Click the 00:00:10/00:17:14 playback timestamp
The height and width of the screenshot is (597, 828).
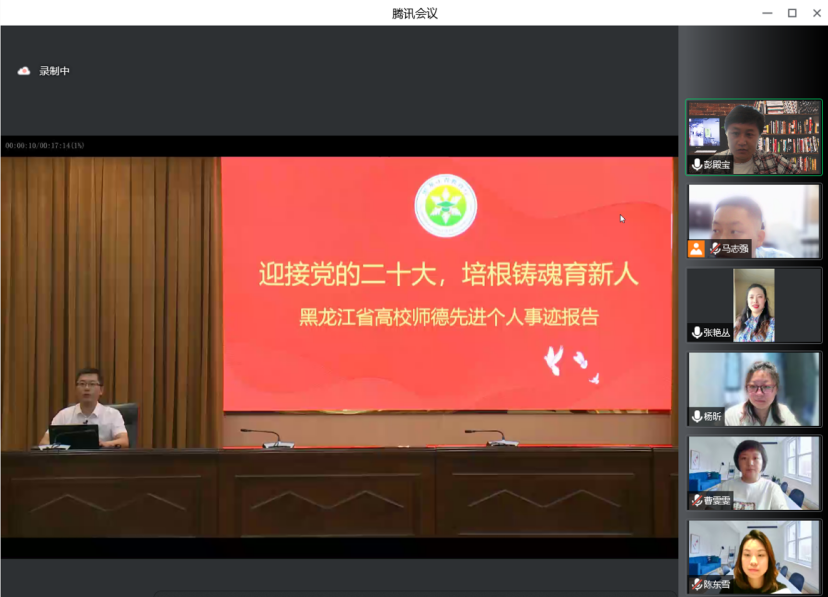(x=45, y=146)
